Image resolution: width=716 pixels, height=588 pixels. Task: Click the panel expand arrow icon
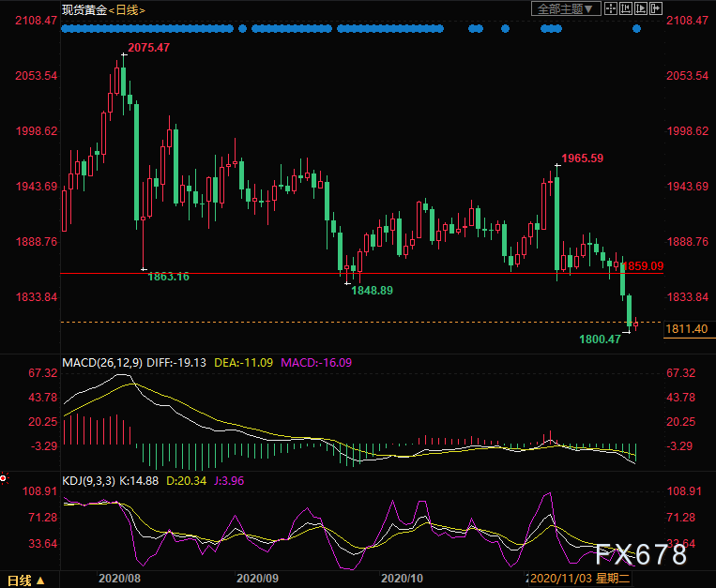[656, 8]
